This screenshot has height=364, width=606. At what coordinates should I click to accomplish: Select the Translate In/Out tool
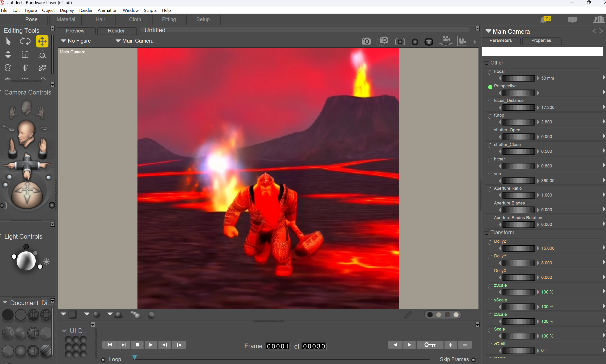click(8, 54)
